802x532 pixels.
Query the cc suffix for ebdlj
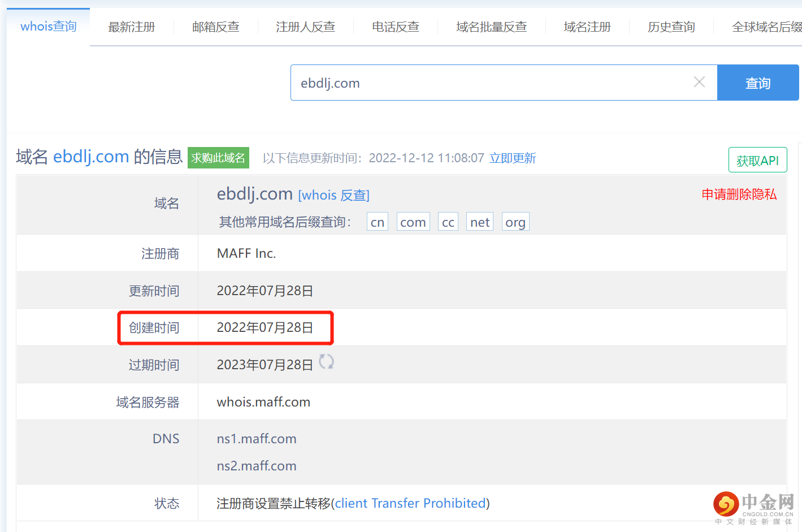coord(448,222)
